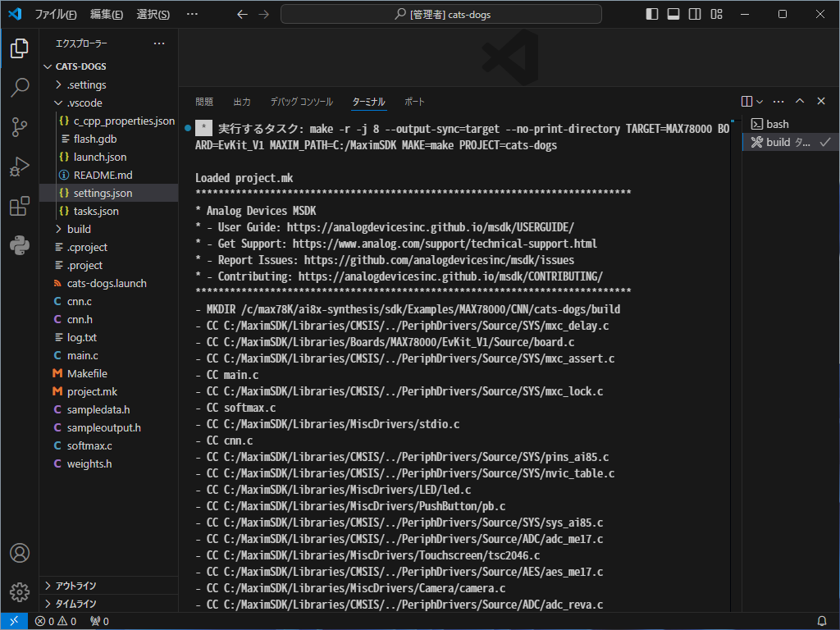Screen dimensions: 840x630
Task: Toggle the bottom panel visibility
Action: (673, 14)
